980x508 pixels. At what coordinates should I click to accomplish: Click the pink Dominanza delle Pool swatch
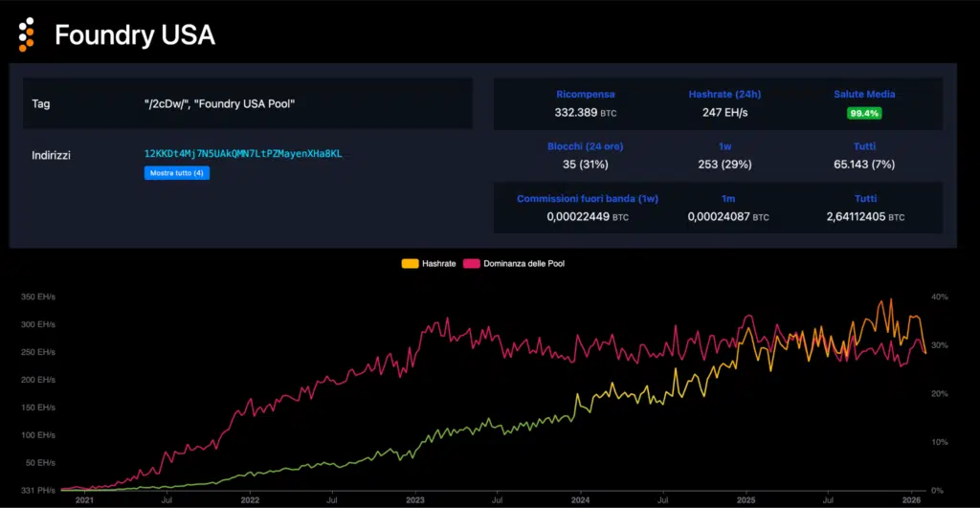coord(471,263)
